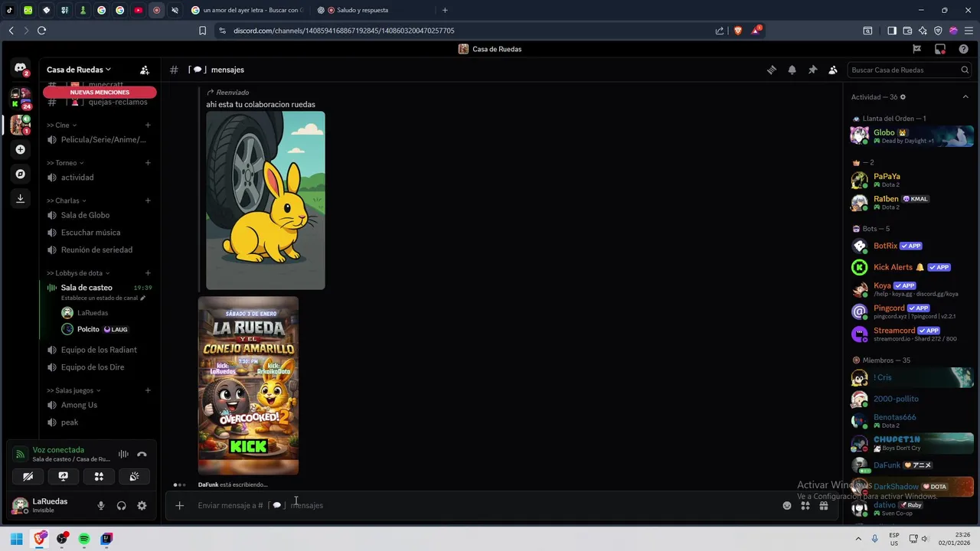980x551 pixels.
Task: Start an activity icon in voice panel
Action: pos(99,476)
